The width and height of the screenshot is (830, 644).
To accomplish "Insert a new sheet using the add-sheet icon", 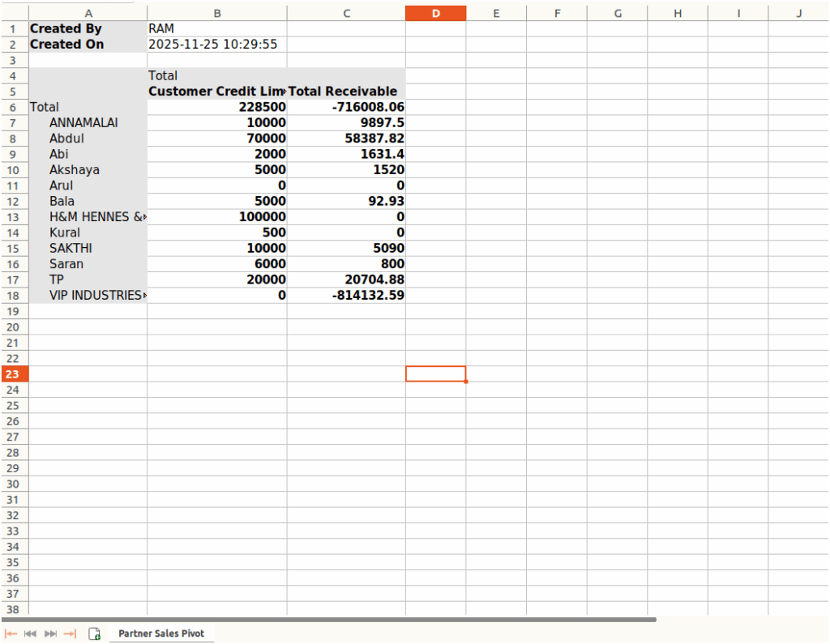I will pos(93,633).
